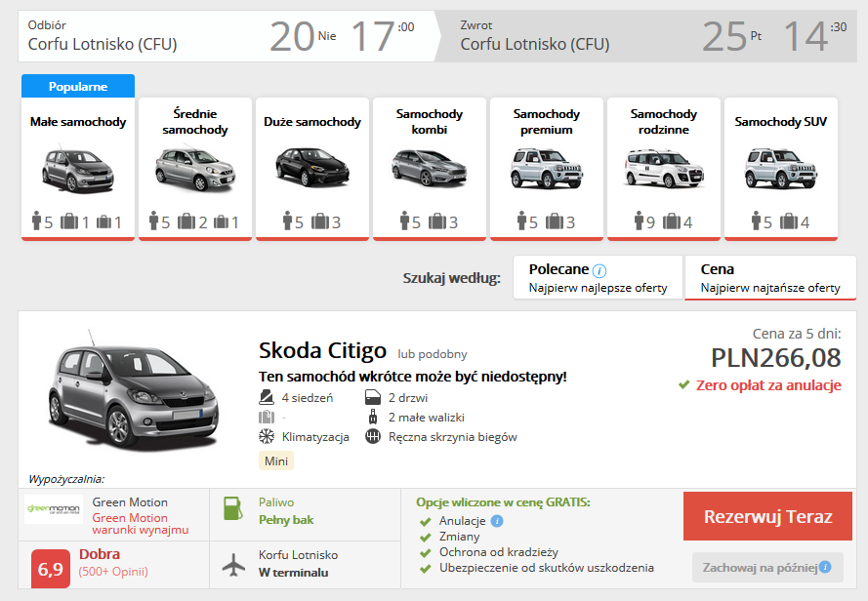Viewport: 868px width, 601px height.
Task: Click the Mini category tag
Action: tap(276, 461)
